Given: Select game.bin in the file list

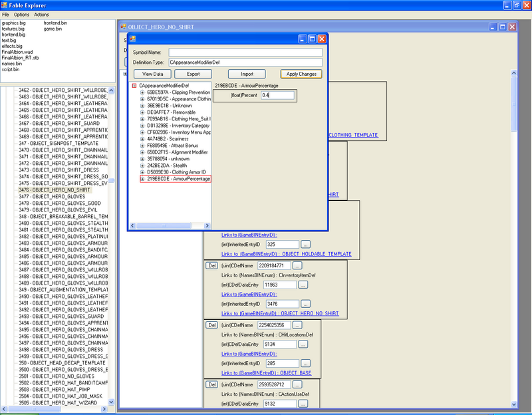Looking at the screenshot, I should coord(53,29).
